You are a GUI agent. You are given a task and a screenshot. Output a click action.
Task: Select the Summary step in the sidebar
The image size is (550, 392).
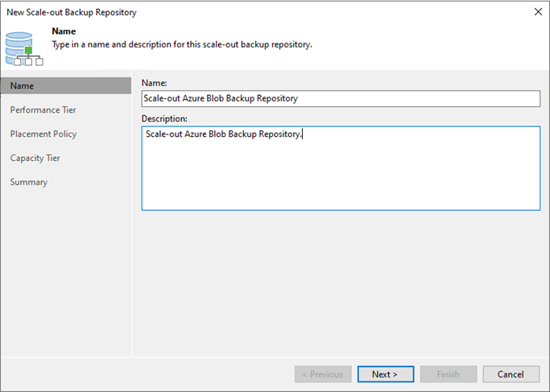pos(29,183)
